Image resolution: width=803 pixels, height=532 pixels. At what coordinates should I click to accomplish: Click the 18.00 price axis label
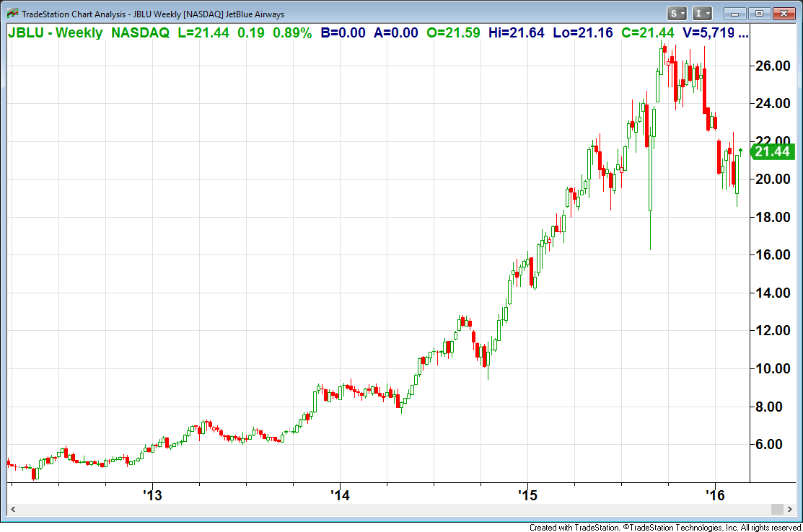[773, 217]
